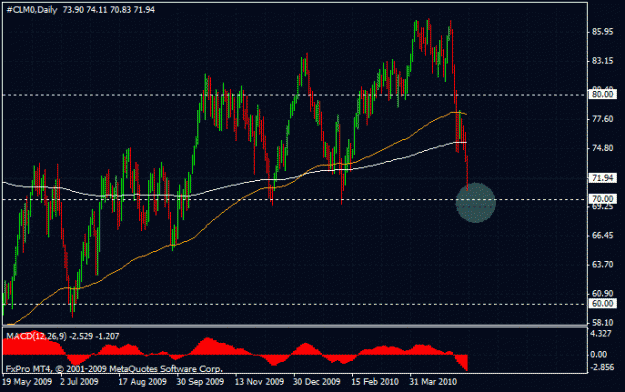Select the 4.327 MACD scale value
Screen dimensions: 625x392
tap(601, 334)
